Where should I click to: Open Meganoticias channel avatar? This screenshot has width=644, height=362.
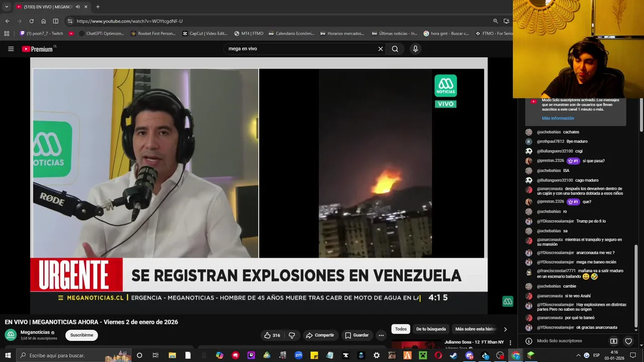coord(11,335)
